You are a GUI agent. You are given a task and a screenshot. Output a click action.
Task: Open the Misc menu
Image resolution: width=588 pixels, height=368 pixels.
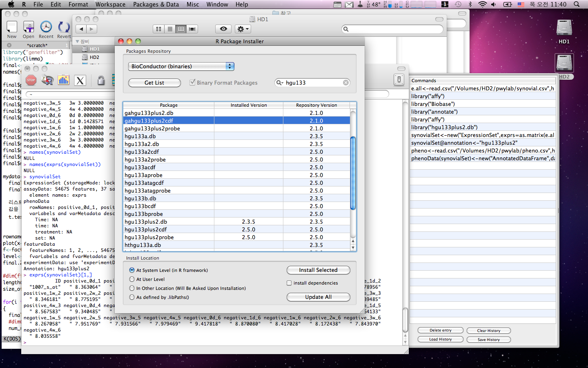tap(193, 4)
